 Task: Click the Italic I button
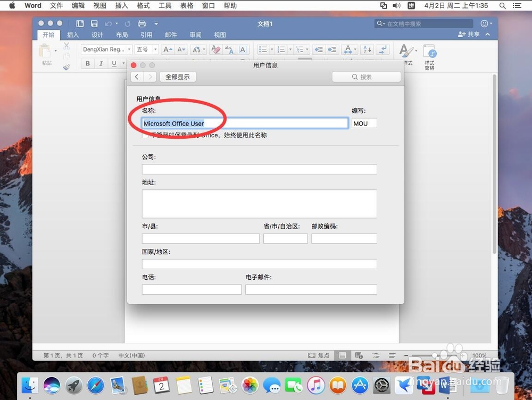(101, 63)
